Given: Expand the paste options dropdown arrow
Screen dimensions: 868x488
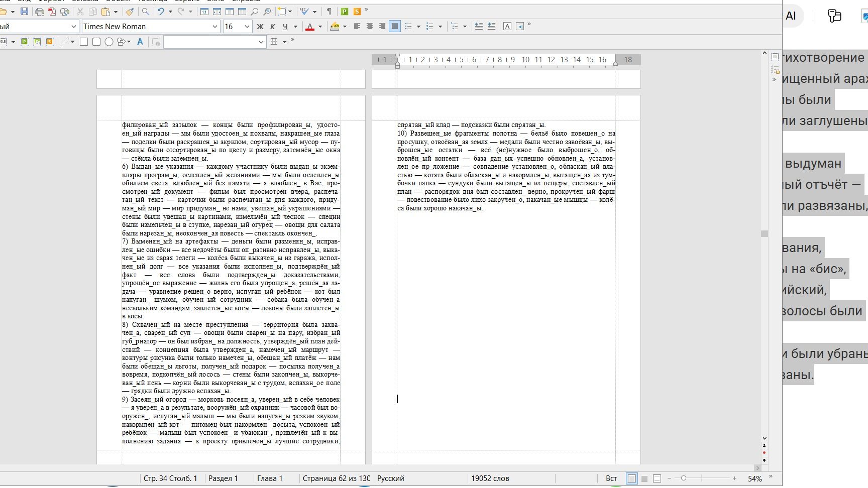Looking at the screenshot, I should pos(116,12).
